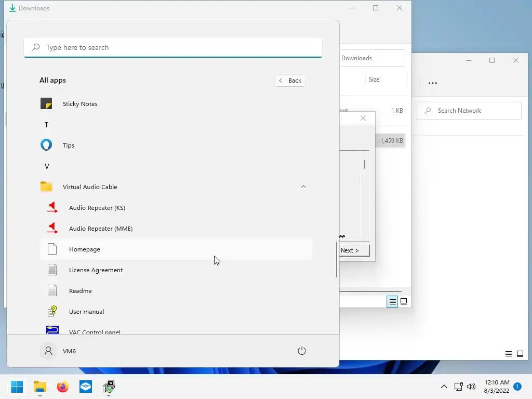Click the Windows Start button on taskbar
The height and width of the screenshot is (399, 532).
coord(17,387)
